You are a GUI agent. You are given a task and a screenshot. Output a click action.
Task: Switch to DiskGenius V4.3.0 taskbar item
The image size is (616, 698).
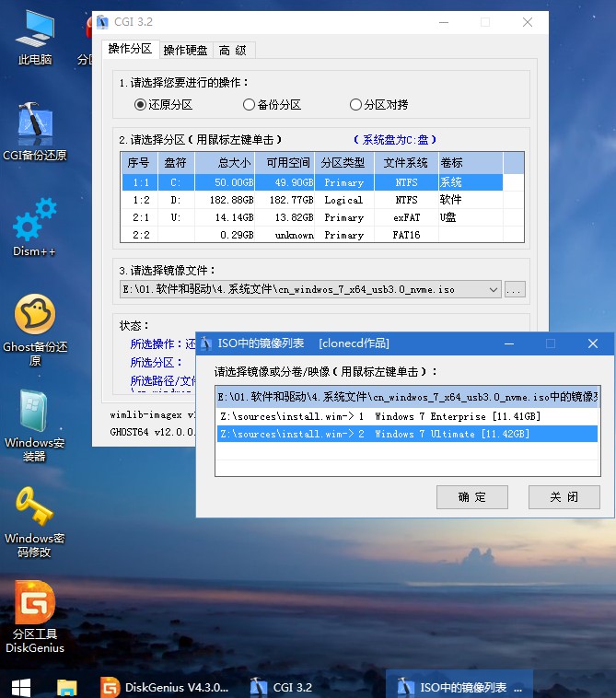(x=165, y=687)
